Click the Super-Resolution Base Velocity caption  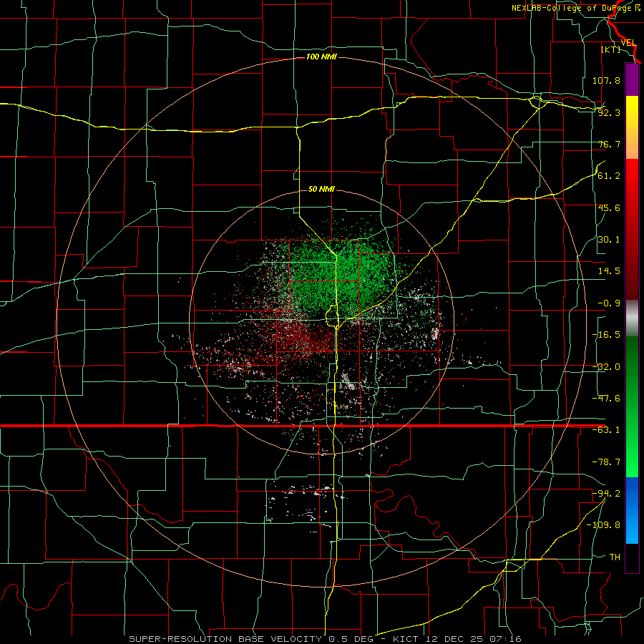pos(325,639)
